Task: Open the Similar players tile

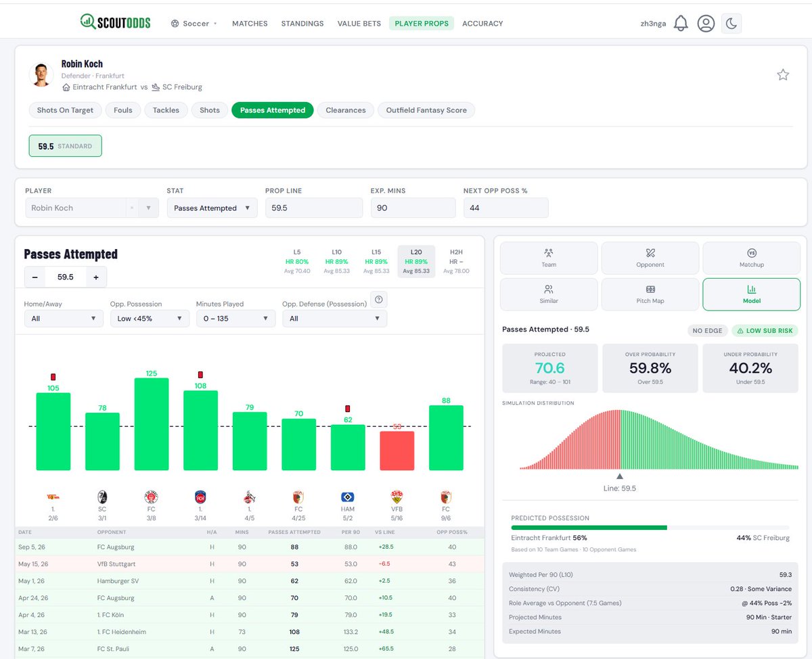Action: [549, 294]
